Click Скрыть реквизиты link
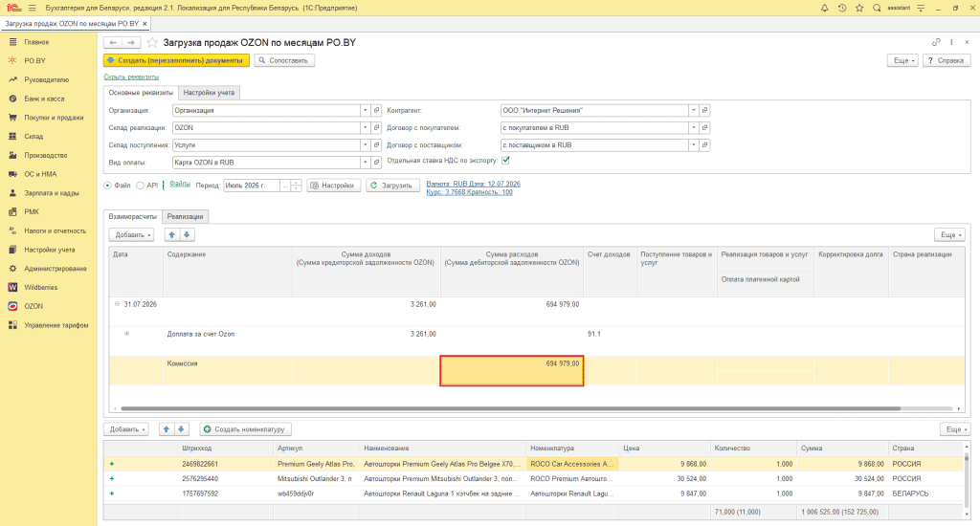The height and width of the screenshot is (526, 980). 131,77
